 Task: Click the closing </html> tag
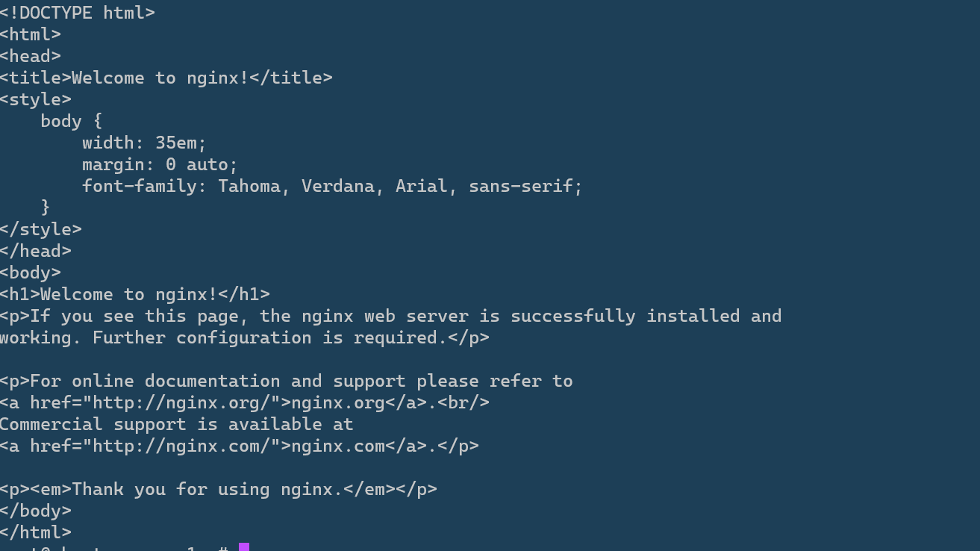pyautogui.click(x=36, y=532)
